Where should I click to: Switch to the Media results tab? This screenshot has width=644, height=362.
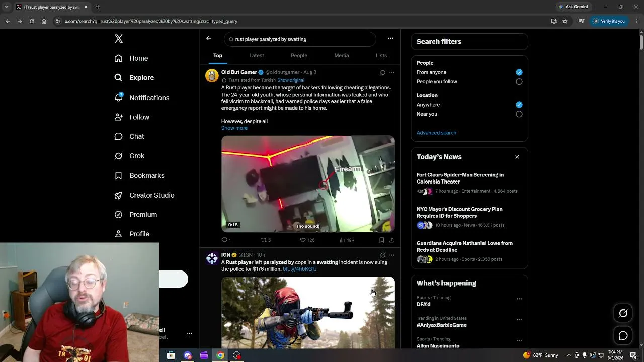pos(342,55)
